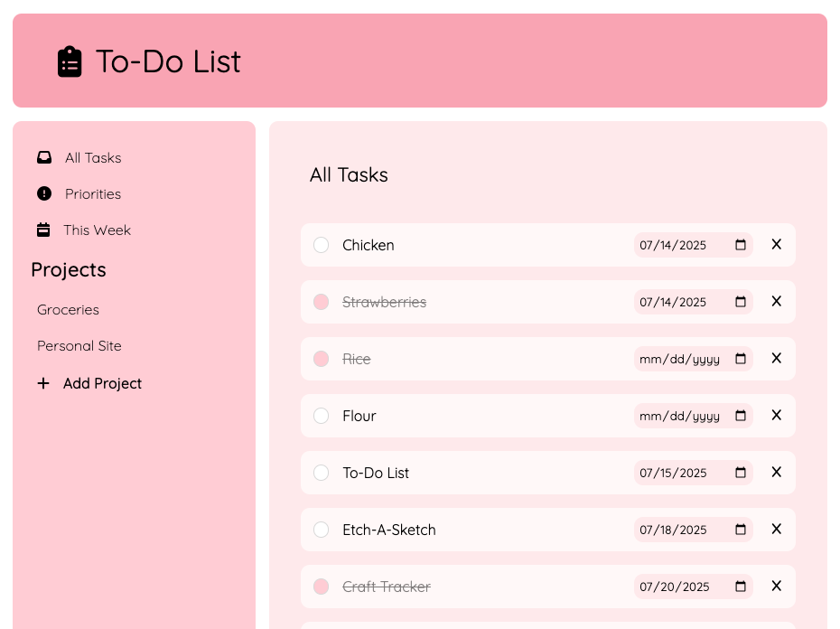Click the Add Project button

[102, 383]
